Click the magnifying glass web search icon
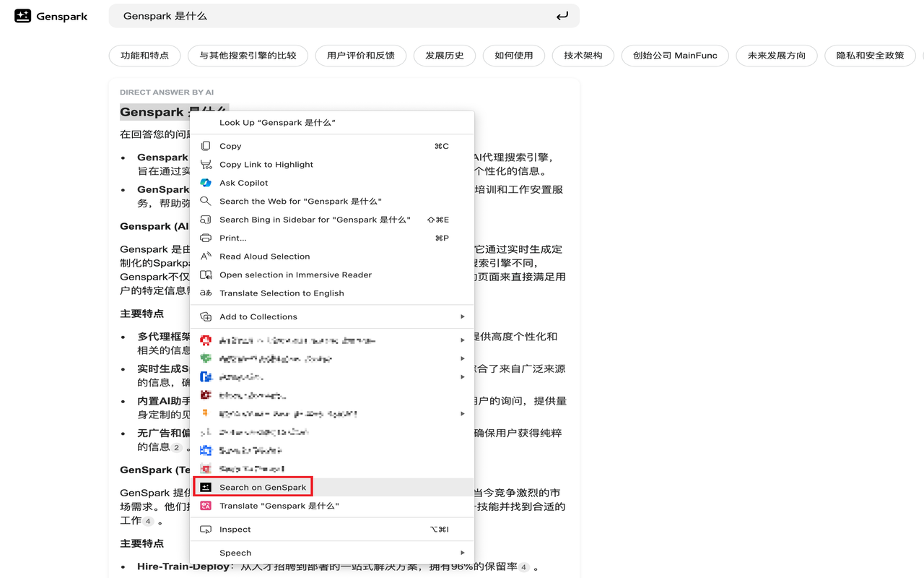924x578 pixels. [x=206, y=201]
